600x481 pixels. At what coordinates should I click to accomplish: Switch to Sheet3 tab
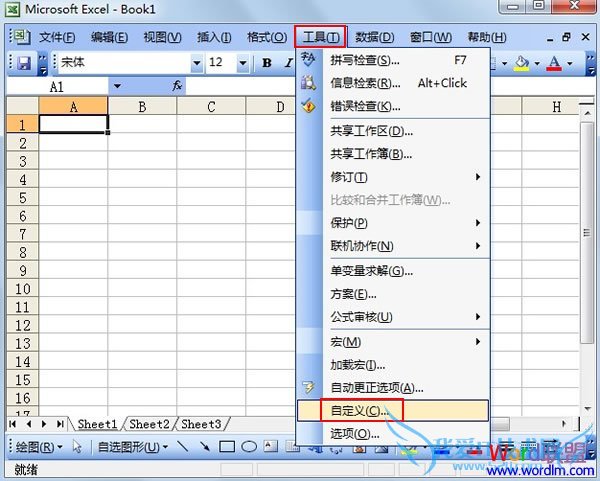[201, 424]
